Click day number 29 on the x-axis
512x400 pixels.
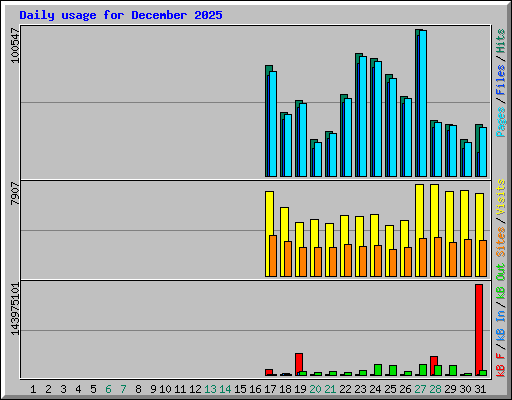(x=450, y=389)
